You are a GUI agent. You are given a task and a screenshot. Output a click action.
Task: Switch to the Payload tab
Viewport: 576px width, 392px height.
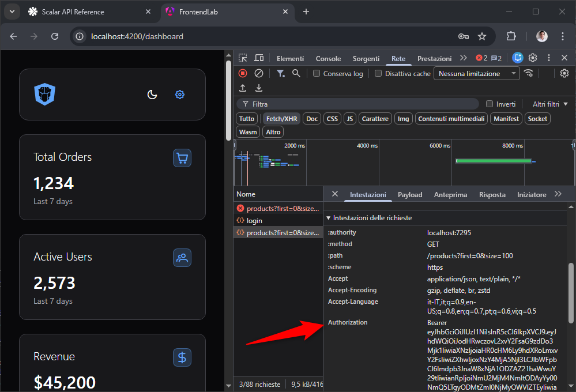coord(410,195)
